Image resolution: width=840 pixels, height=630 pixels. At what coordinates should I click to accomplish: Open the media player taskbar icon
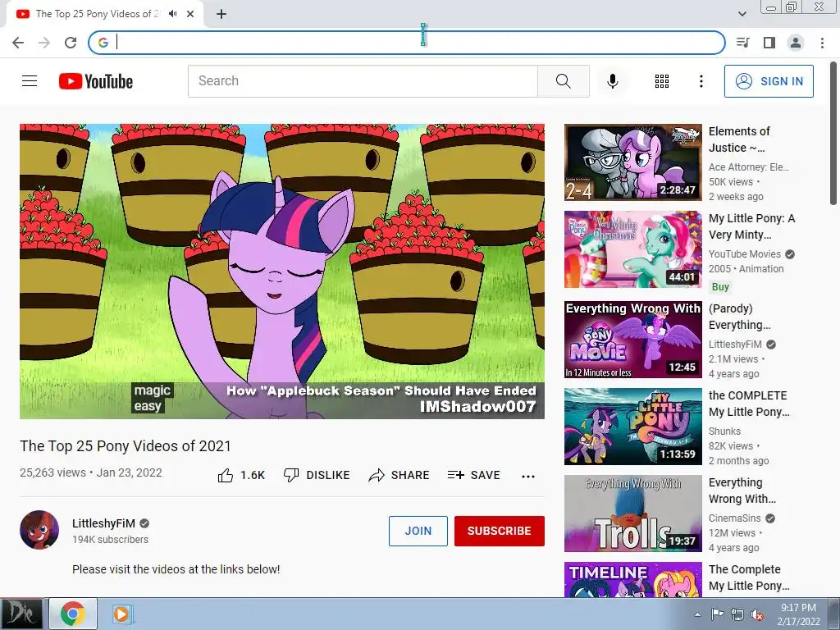(122, 614)
